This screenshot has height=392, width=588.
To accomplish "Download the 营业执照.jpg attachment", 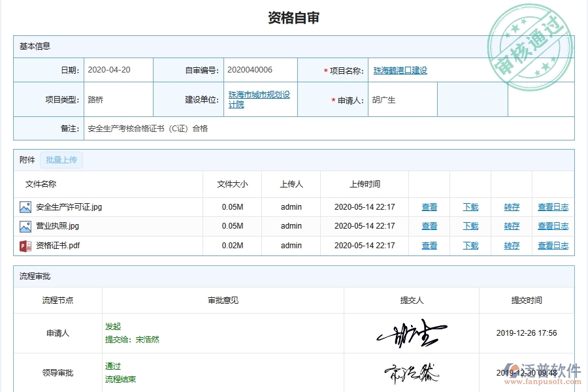I will [x=470, y=226].
